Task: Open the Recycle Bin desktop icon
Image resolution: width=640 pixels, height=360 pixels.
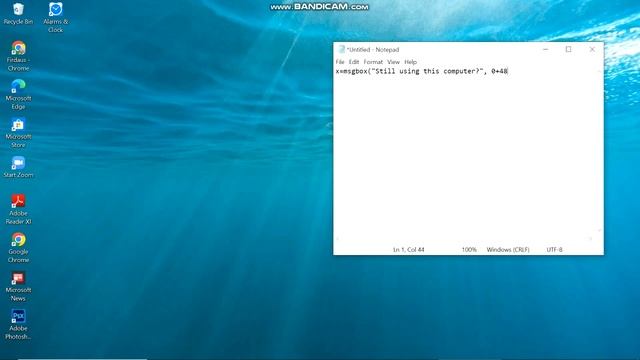Action: [x=18, y=13]
